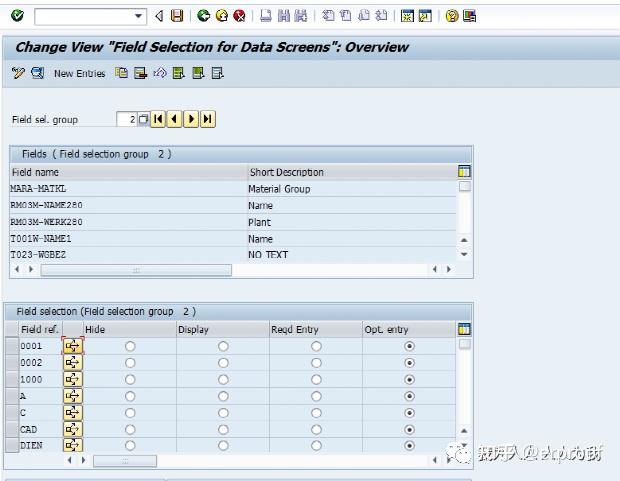The height and width of the screenshot is (481, 620).
Task: Click the Delete entry icon
Action: click(140, 73)
